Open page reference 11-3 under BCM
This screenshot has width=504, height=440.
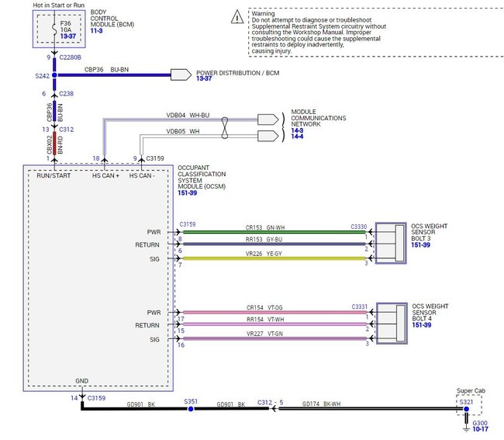coord(96,31)
